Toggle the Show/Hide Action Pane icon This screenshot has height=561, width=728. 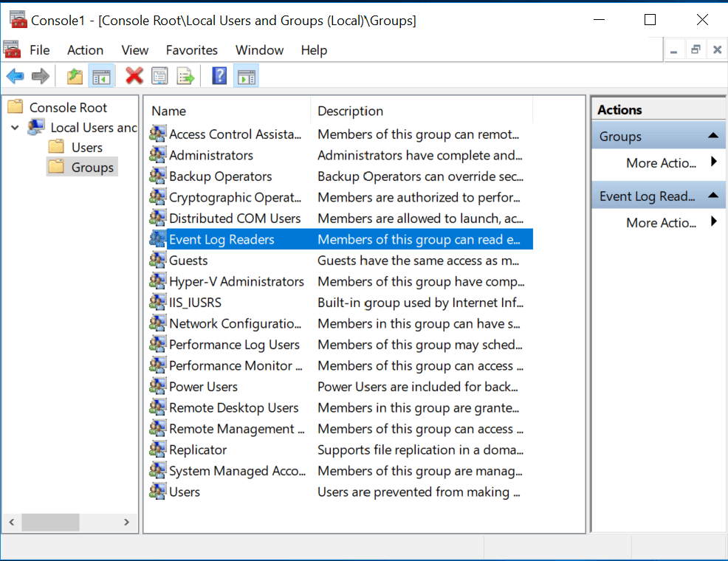tap(247, 76)
